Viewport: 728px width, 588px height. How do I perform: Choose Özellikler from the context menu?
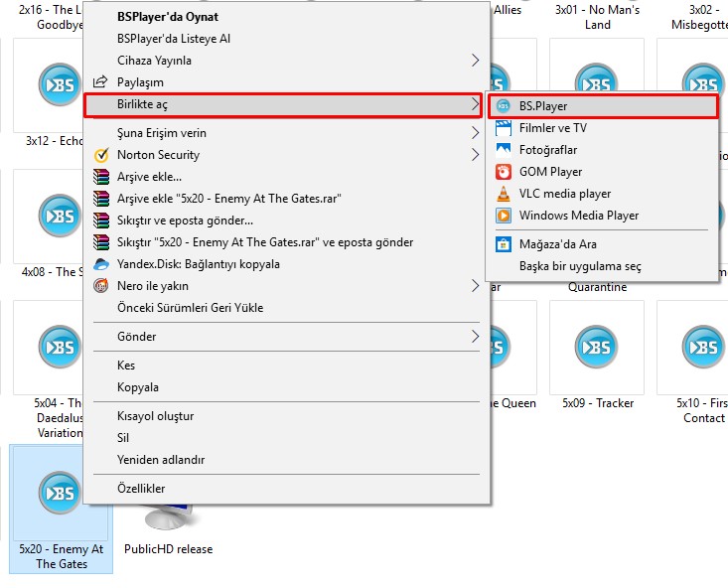[x=141, y=489]
